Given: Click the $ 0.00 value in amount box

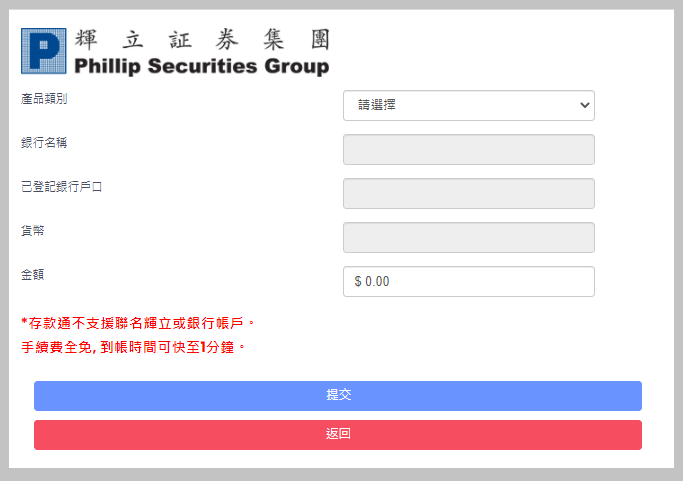Looking at the screenshot, I should pos(372,282).
